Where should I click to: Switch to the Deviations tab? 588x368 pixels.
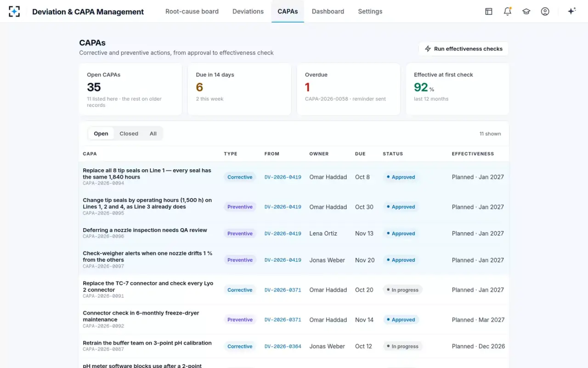click(x=248, y=11)
